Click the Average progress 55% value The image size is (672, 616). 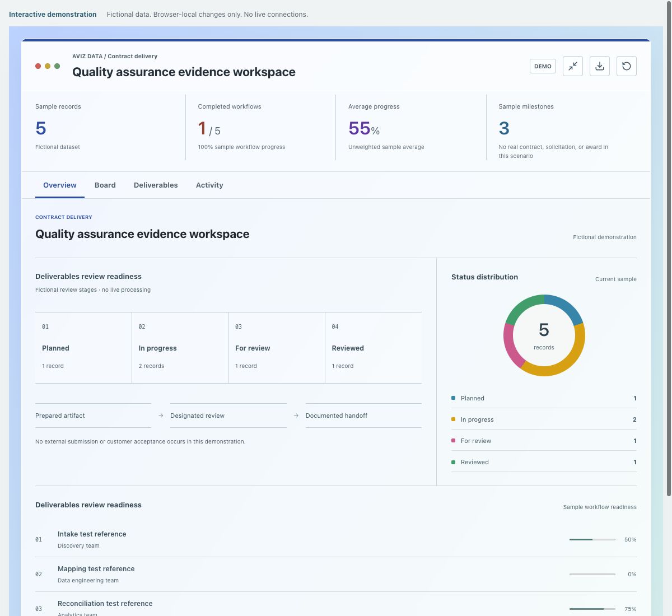[x=364, y=129]
